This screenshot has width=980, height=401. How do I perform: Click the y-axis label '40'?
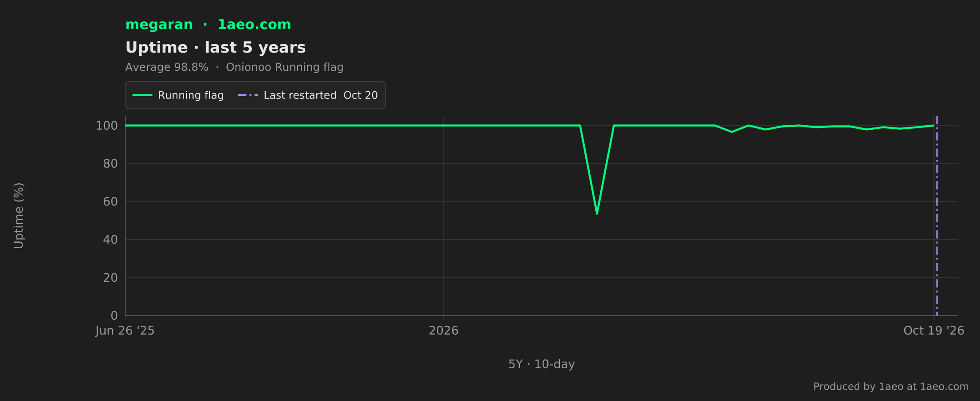(110, 240)
